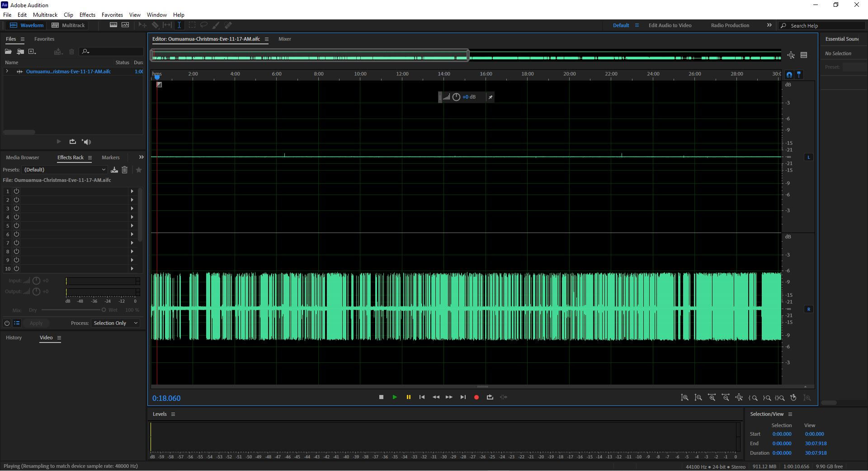868x471 pixels.
Task: Switch to the Markers tab
Action: pos(110,157)
